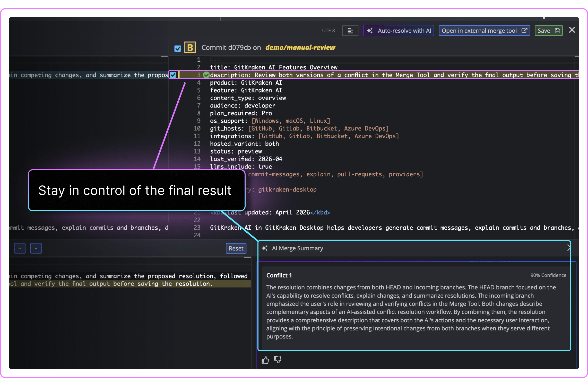
Task: Click demo/manual-review branch name
Action: pos(300,47)
